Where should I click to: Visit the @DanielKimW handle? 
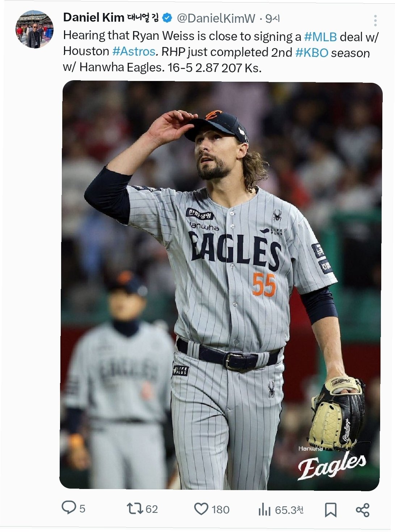(x=216, y=18)
